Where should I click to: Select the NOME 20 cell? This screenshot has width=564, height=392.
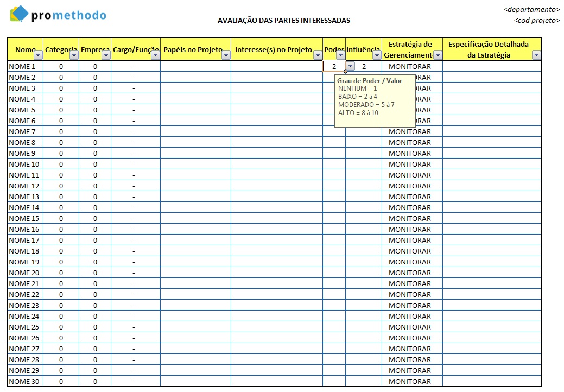click(25, 273)
